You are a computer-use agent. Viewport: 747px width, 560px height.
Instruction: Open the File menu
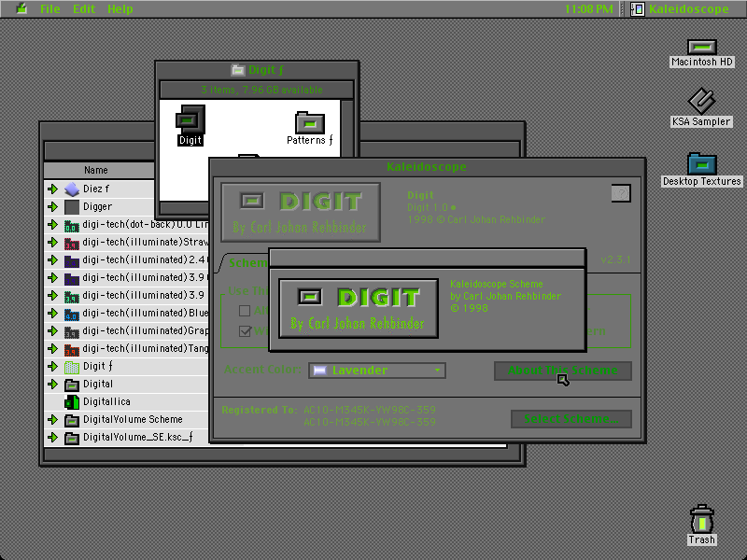pyautogui.click(x=50, y=8)
